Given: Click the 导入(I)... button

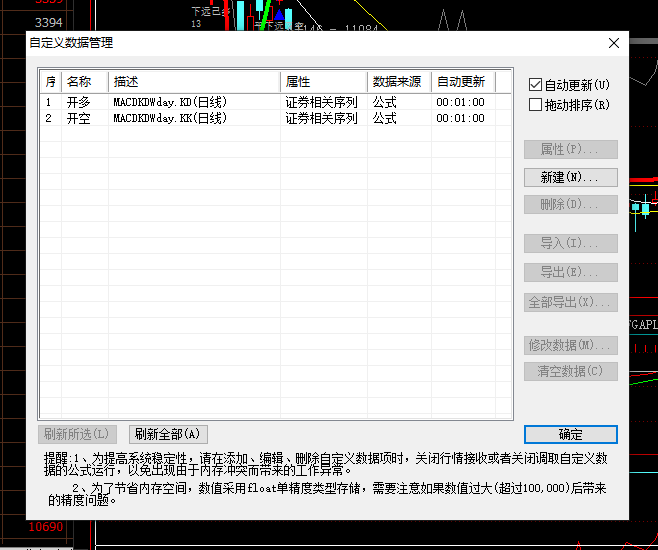Looking at the screenshot, I should 570,243.
